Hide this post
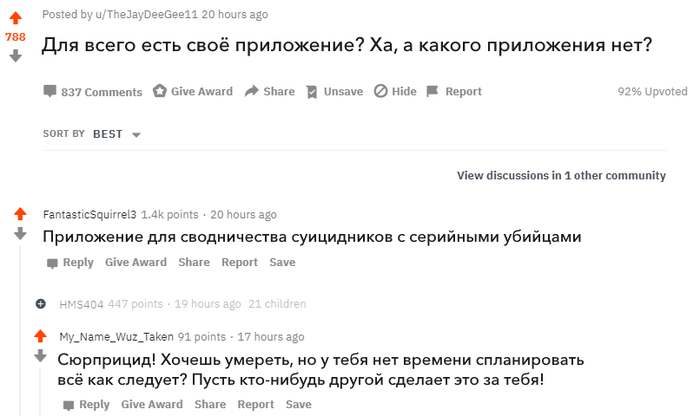This screenshot has height=416, width=700. click(x=395, y=92)
